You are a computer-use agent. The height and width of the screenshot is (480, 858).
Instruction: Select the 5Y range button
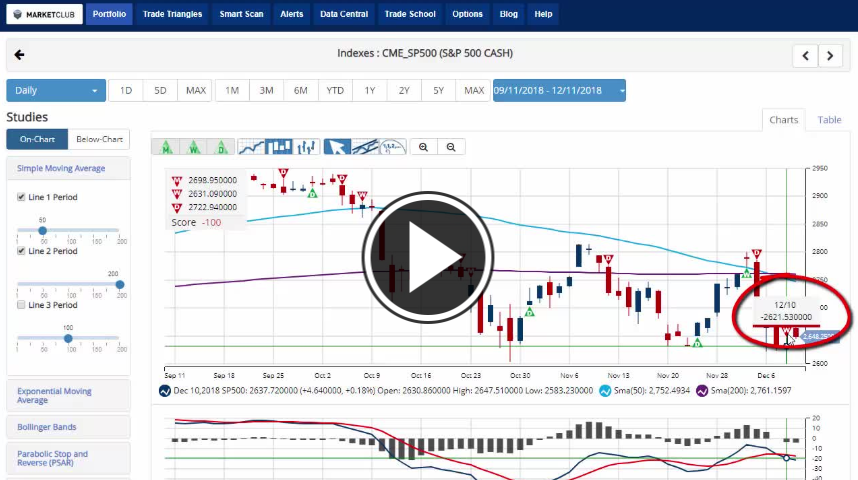click(x=438, y=91)
